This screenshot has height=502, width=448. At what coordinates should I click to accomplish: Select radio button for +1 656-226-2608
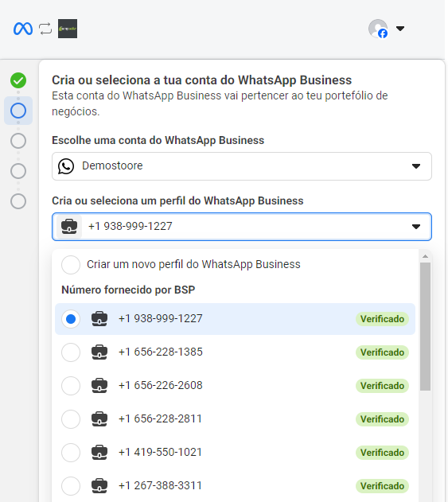(71, 386)
